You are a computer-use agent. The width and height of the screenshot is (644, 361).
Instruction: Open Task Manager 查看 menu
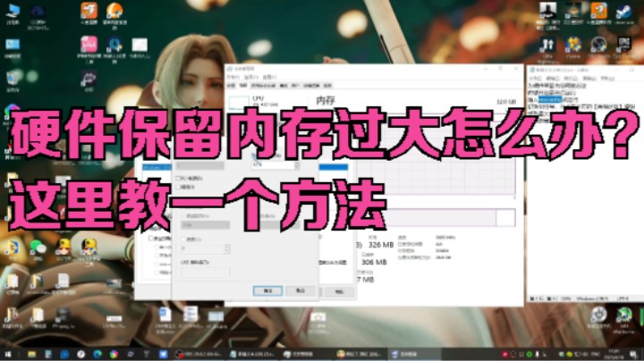pos(269,77)
